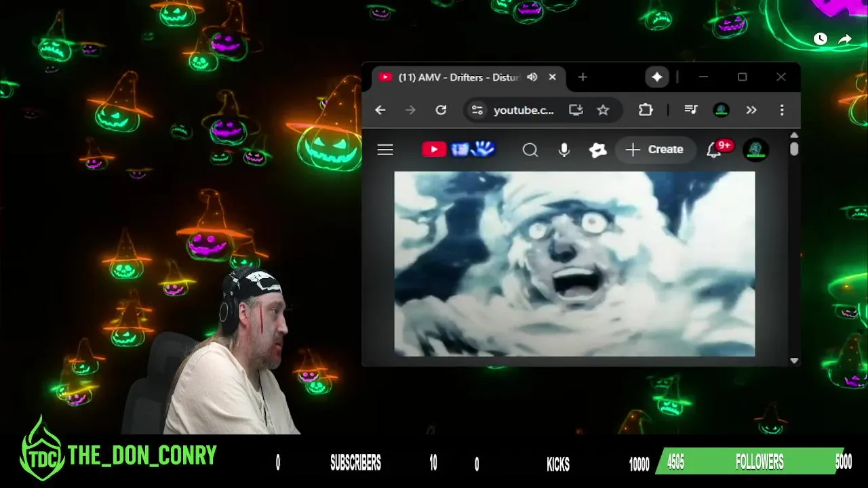Click the Watch later clock icon
The width and height of the screenshot is (868, 488).
(821, 39)
